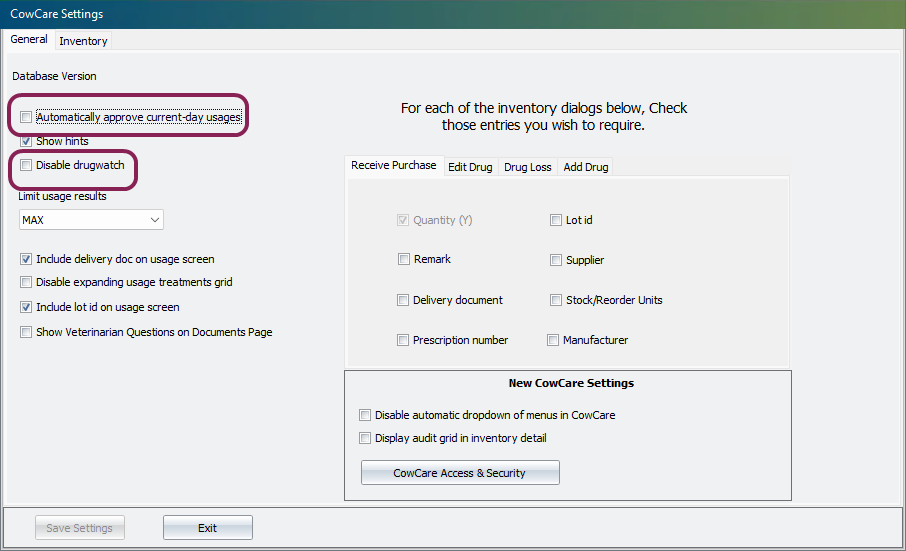Click the CowCare Settings window title
This screenshot has width=906, height=551.
click(x=57, y=14)
